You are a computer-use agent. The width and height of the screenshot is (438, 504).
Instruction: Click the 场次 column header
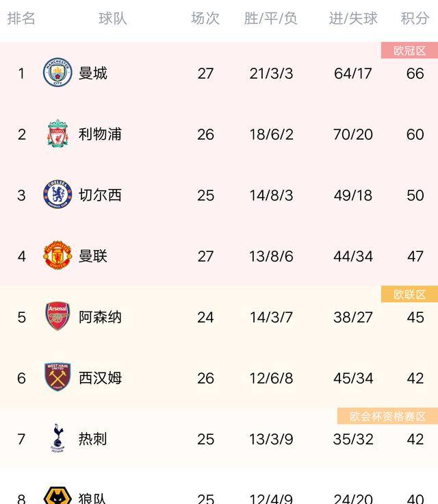click(205, 18)
